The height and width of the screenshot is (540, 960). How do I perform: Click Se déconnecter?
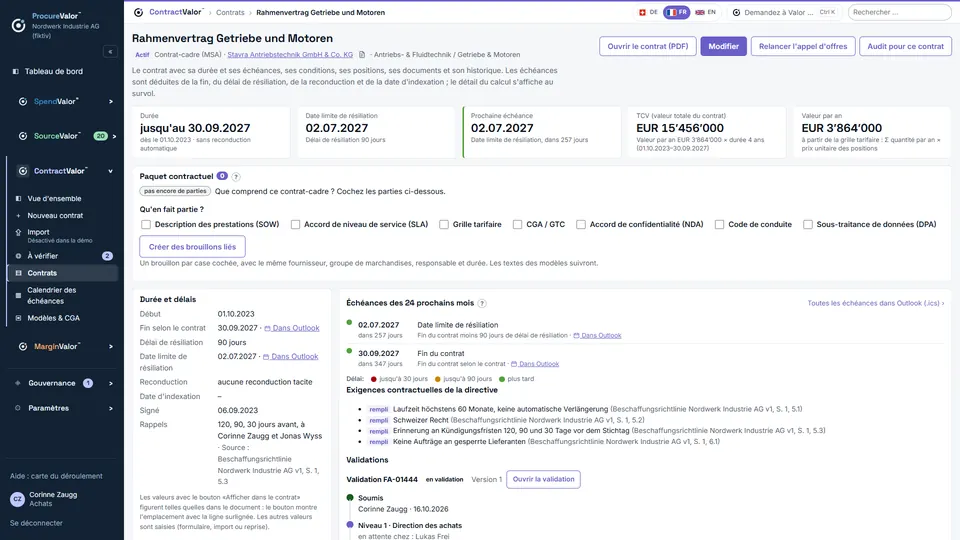click(x=36, y=523)
